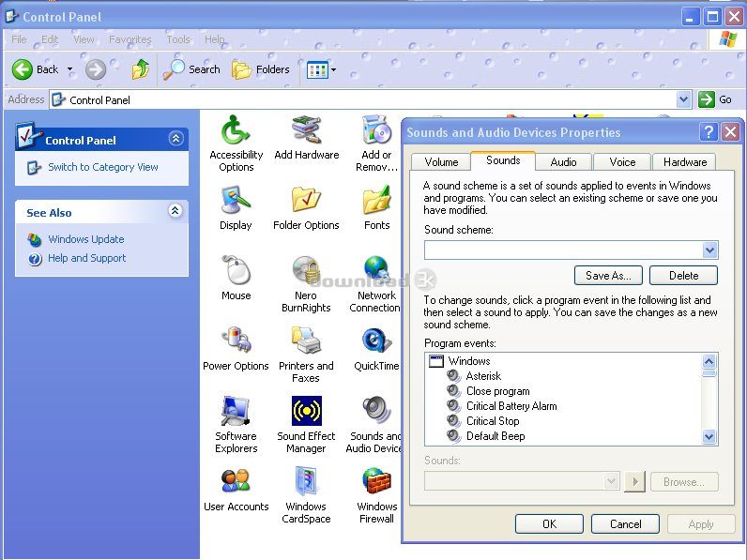Go up one folder level

tap(141, 69)
